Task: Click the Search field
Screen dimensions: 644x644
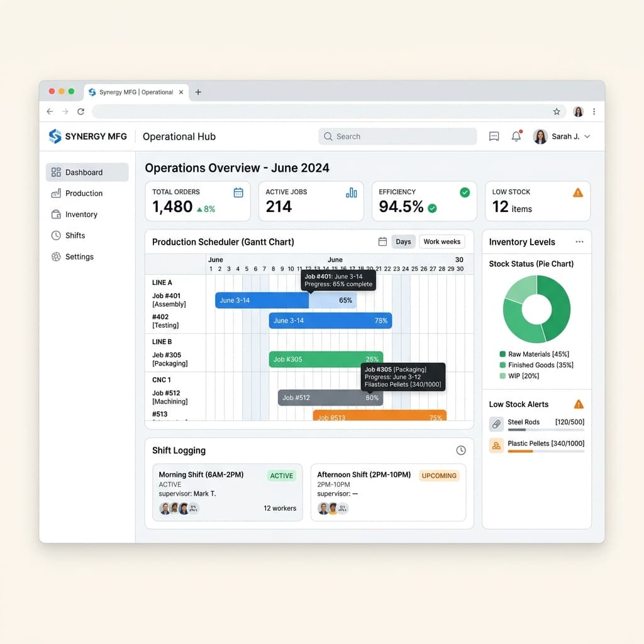Action: pyautogui.click(x=397, y=136)
